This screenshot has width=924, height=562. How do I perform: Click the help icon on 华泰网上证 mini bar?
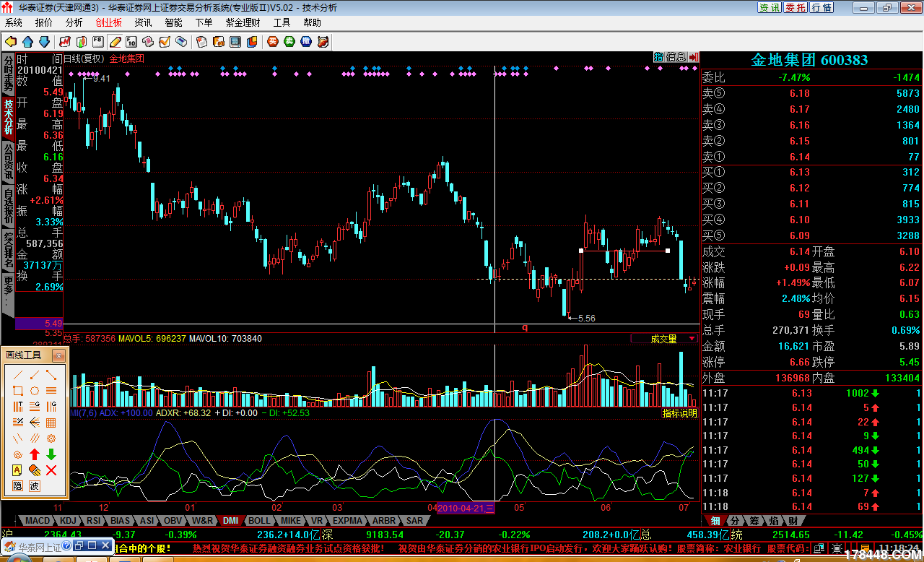pos(66,545)
